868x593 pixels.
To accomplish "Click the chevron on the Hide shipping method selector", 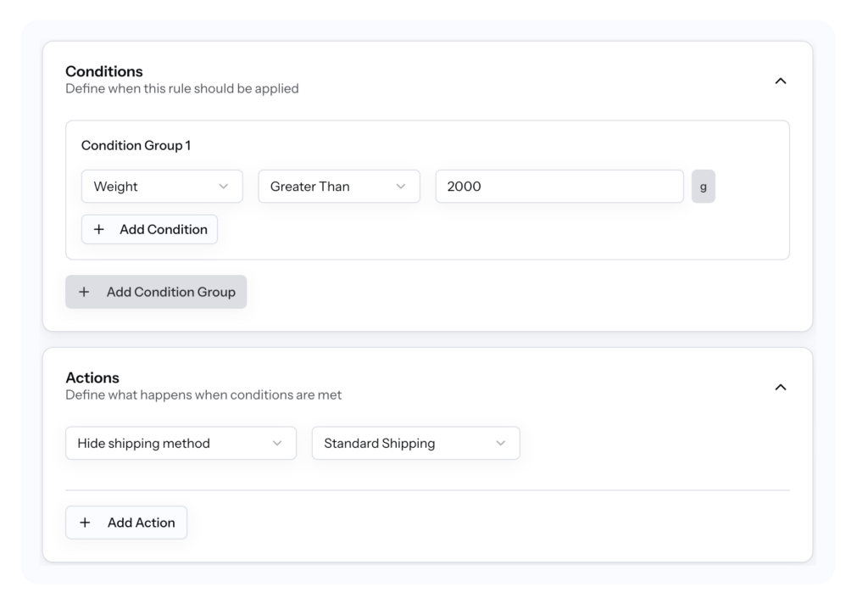I will click(x=277, y=443).
